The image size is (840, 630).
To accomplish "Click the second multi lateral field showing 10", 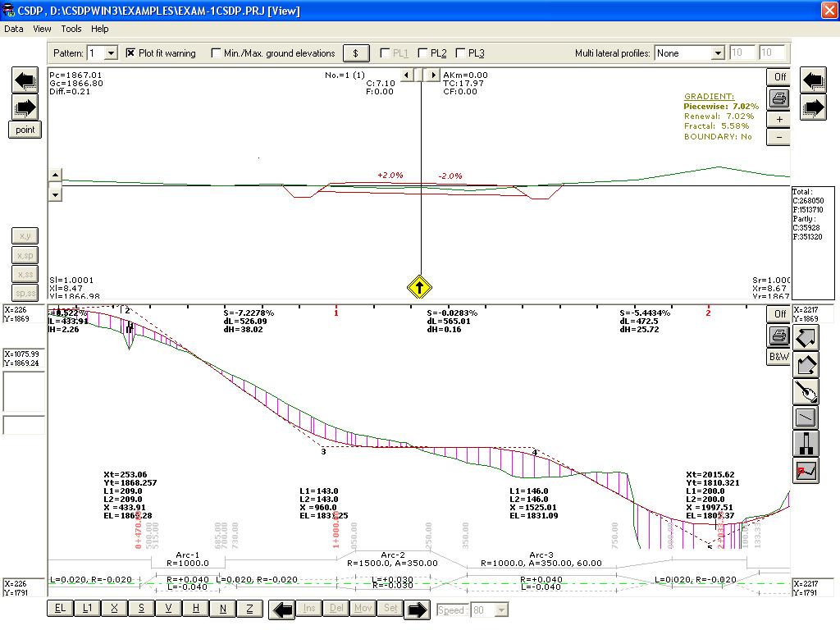I will tap(772, 52).
